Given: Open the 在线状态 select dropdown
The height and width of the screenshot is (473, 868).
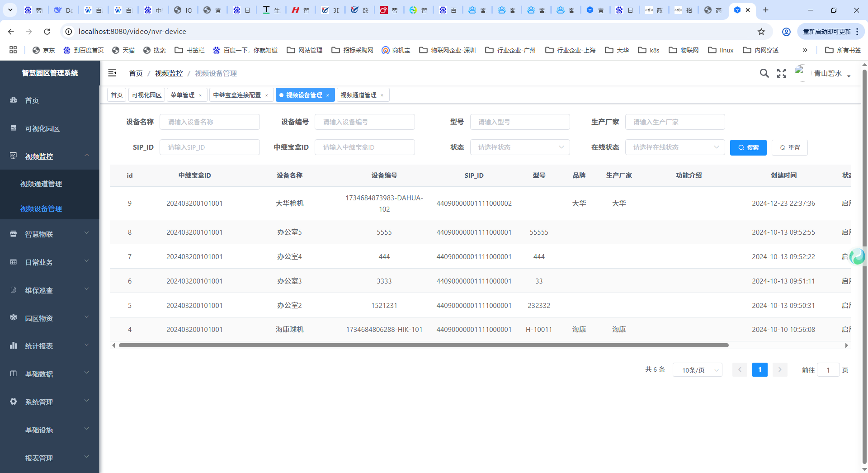Looking at the screenshot, I should point(675,147).
